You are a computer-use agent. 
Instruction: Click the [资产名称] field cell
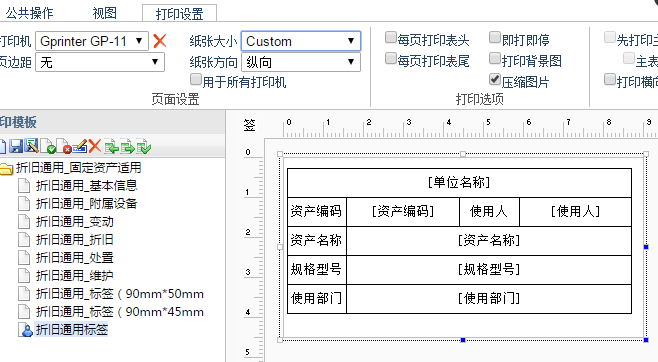[x=489, y=241]
